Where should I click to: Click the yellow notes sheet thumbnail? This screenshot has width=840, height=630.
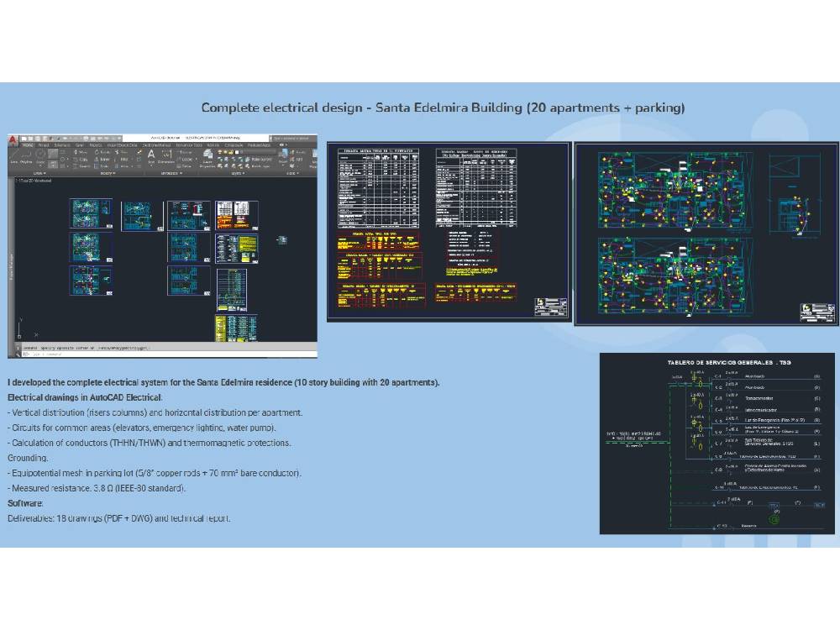point(236,249)
